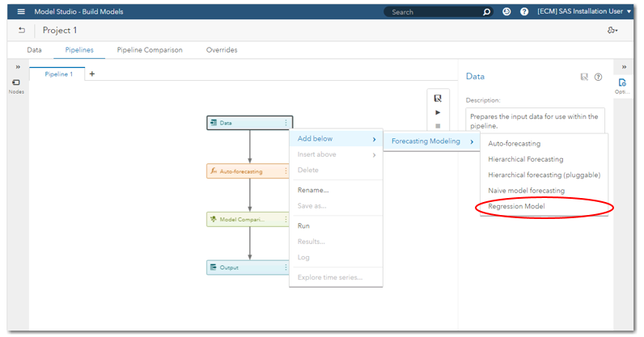644x337 pixels.
Task: Open help icon in Data panel
Action: point(599,77)
